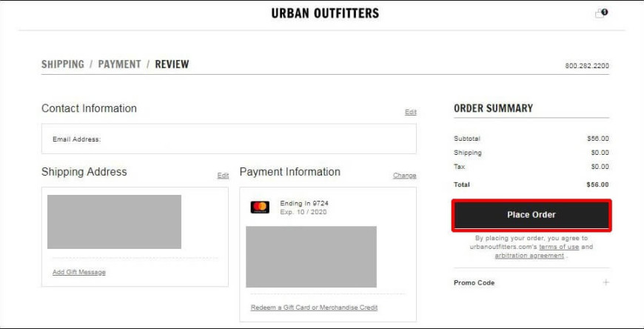The height and width of the screenshot is (329, 644).
Task: Change the Payment Information
Action: pos(405,176)
